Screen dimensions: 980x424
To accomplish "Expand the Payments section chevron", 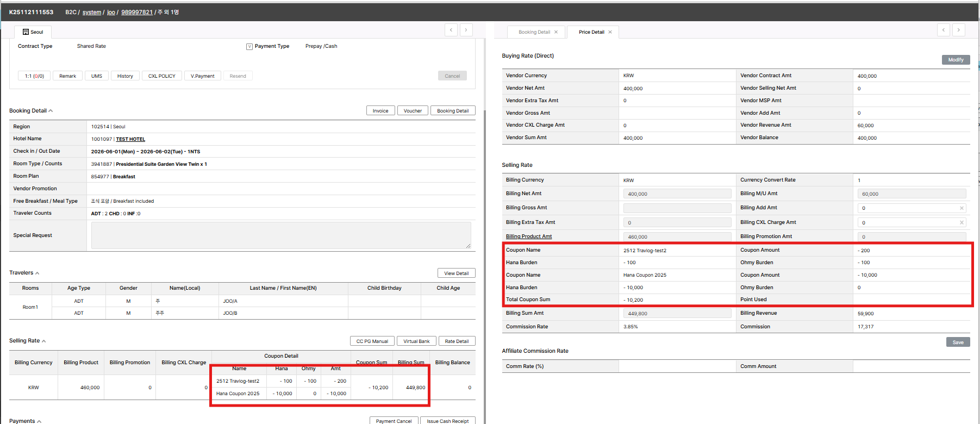I will (39, 421).
